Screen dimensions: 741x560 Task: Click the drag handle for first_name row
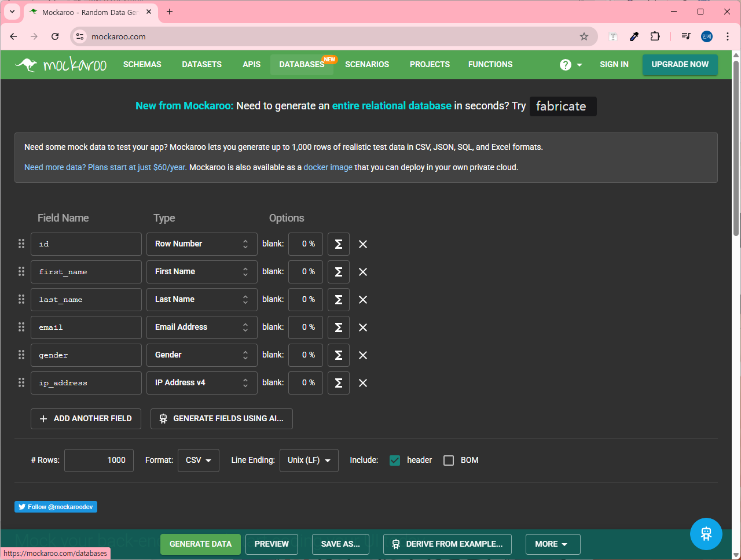(x=21, y=271)
